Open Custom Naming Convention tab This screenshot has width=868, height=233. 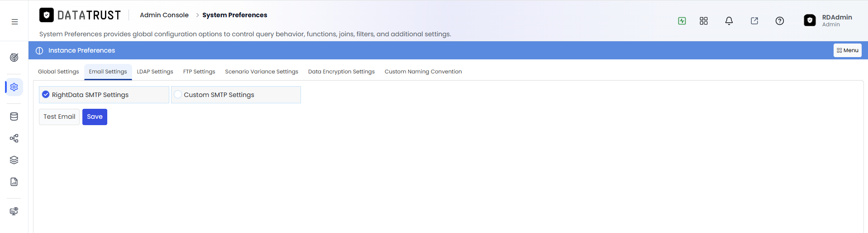(x=423, y=72)
